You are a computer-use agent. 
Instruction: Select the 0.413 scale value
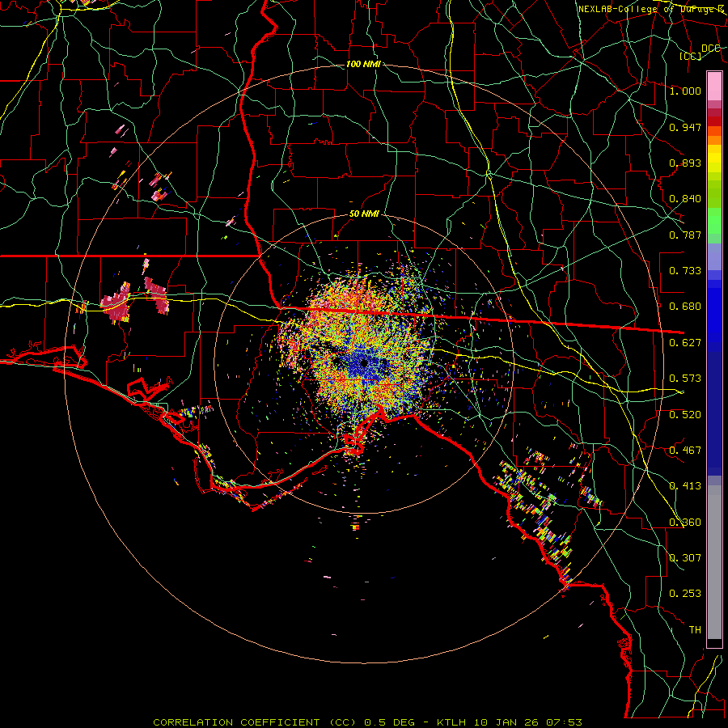[685, 486]
